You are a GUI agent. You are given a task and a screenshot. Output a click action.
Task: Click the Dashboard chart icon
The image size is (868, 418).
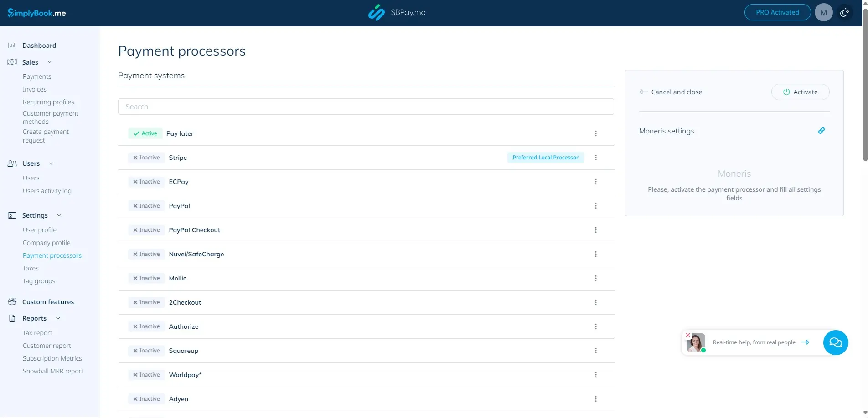[x=12, y=46]
